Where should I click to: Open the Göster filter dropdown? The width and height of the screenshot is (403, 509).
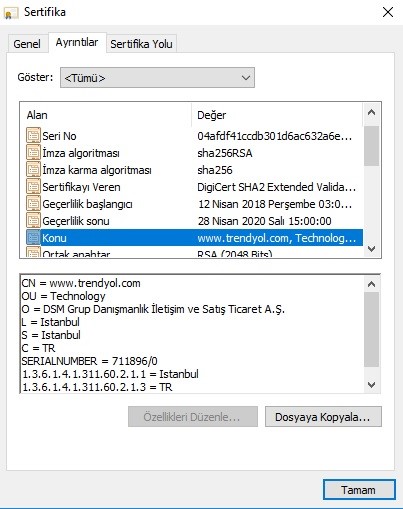point(157,78)
